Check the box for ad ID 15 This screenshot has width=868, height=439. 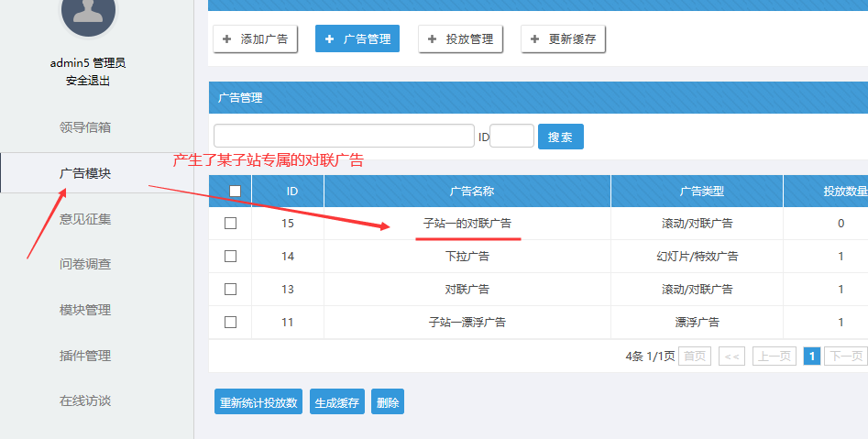tap(230, 223)
